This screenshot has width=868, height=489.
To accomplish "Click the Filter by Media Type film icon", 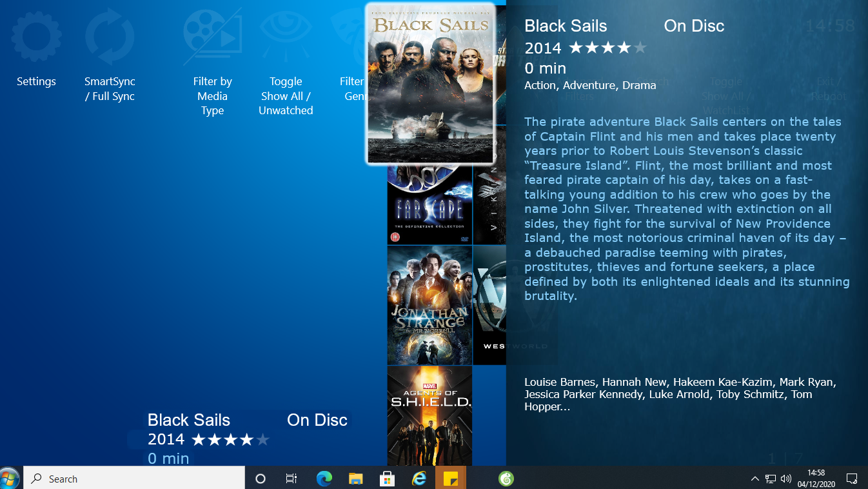I will pos(212,37).
